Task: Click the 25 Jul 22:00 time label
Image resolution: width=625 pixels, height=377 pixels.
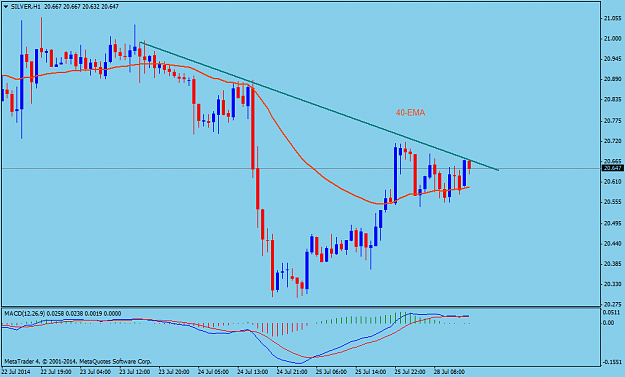Action: point(410,372)
